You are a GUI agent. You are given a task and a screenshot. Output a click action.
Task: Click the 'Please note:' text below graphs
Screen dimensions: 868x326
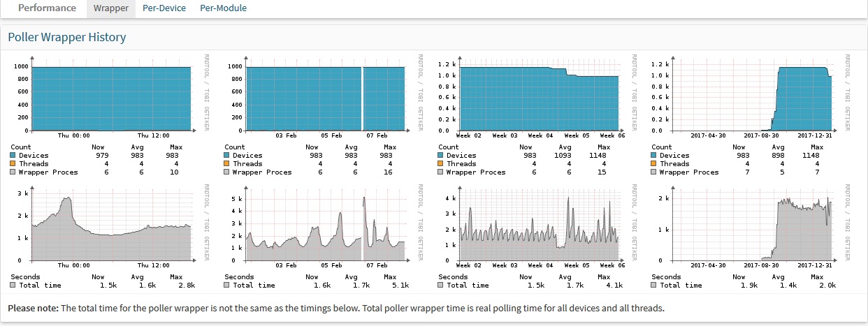pyautogui.click(x=33, y=308)
